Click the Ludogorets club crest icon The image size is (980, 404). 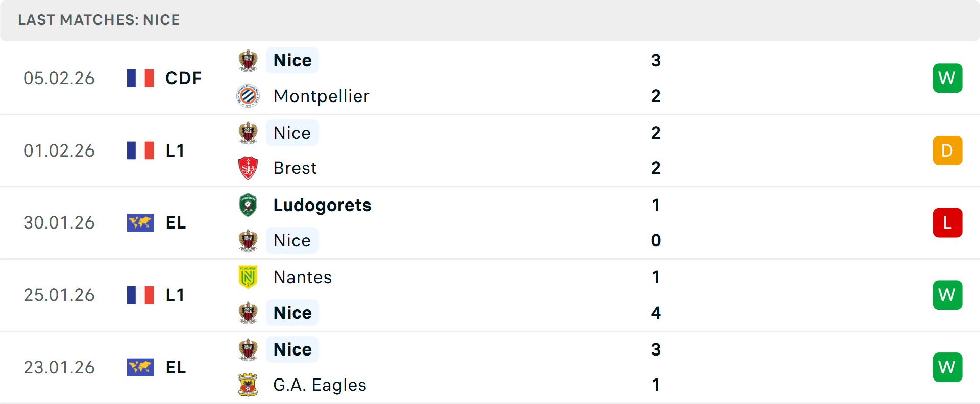click(248, 205)
